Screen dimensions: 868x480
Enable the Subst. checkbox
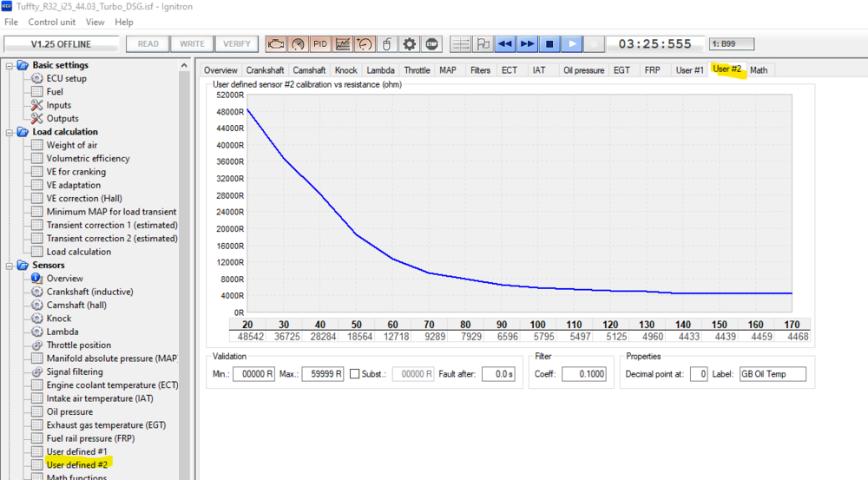pyautogui.click(x=354, y=374)
